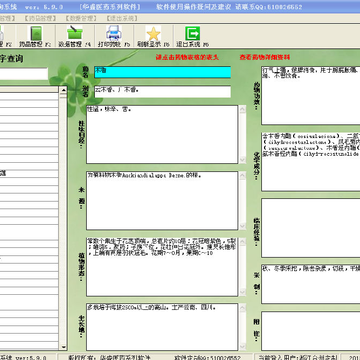Screen dimensions: 360x360
Task: Click inside the 植物形态 text area
Action: [162, 267]
